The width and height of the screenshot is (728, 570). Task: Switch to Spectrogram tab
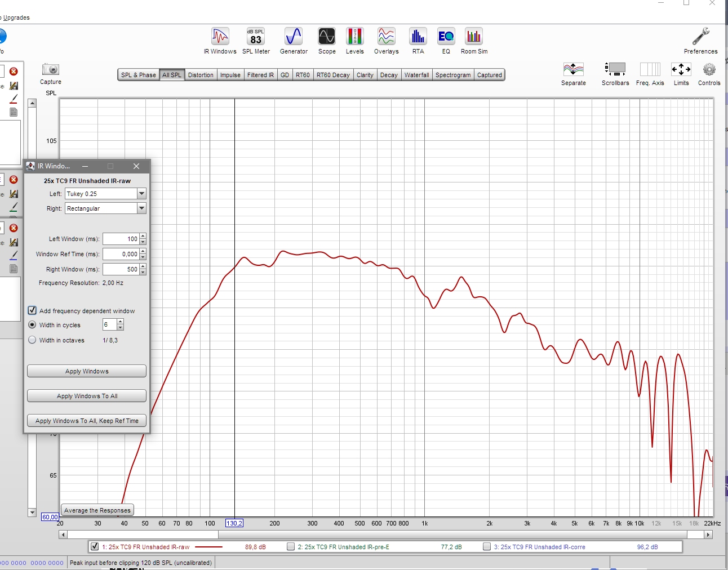coord(453,75)
